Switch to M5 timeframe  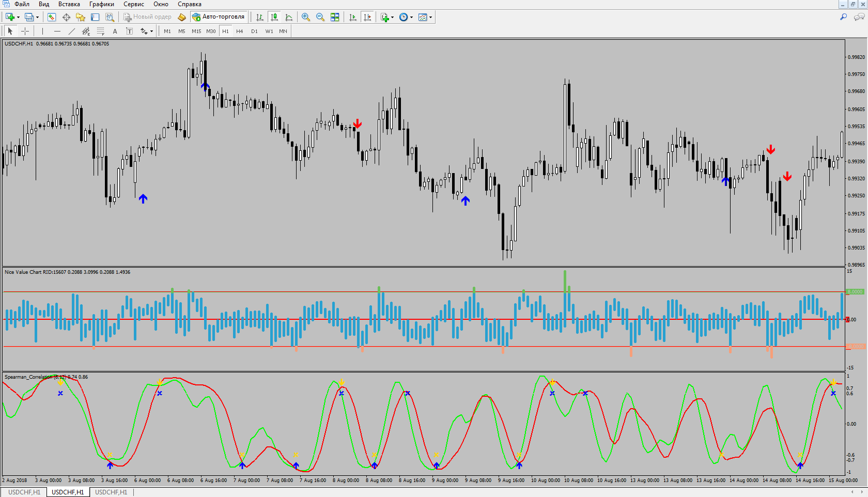pyautogui.click(x=182, y=31)
